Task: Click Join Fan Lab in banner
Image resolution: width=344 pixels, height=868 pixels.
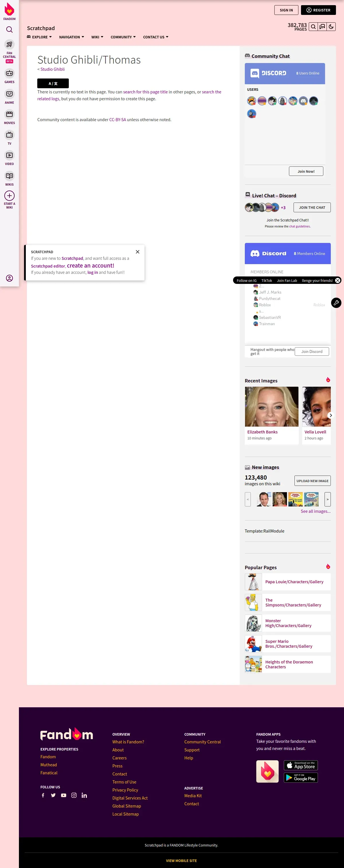Action: [287, 280]
